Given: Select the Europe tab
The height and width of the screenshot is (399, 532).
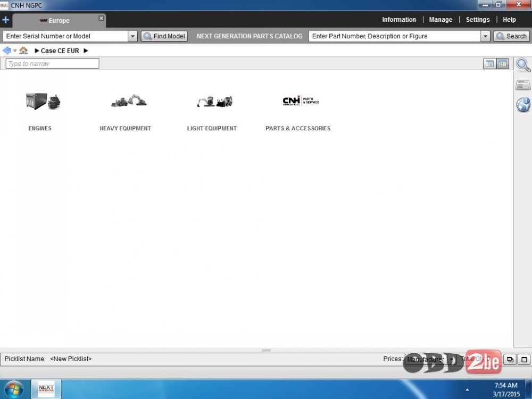Looking at the screenshot, I should click(x=59, y=20).
